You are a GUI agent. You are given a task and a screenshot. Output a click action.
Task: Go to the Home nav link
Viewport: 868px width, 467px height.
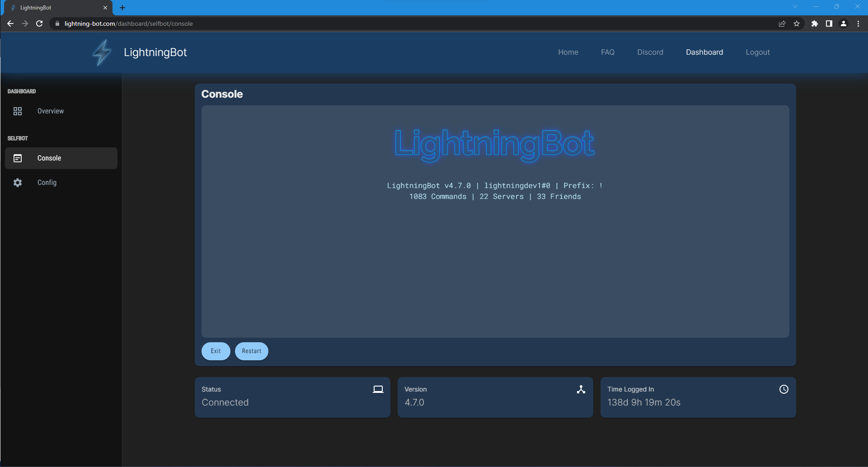tap(568, 52)
